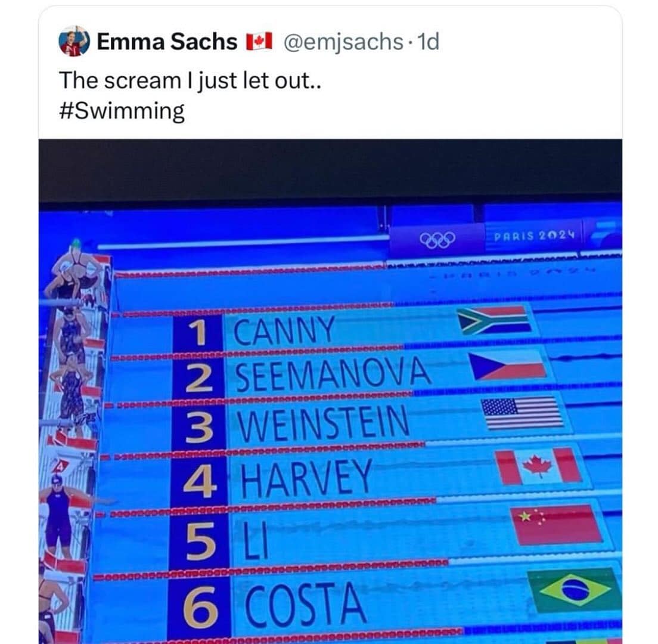
Task: Open the Emma Sachs display name link
Action: click(x=166, y=42)
